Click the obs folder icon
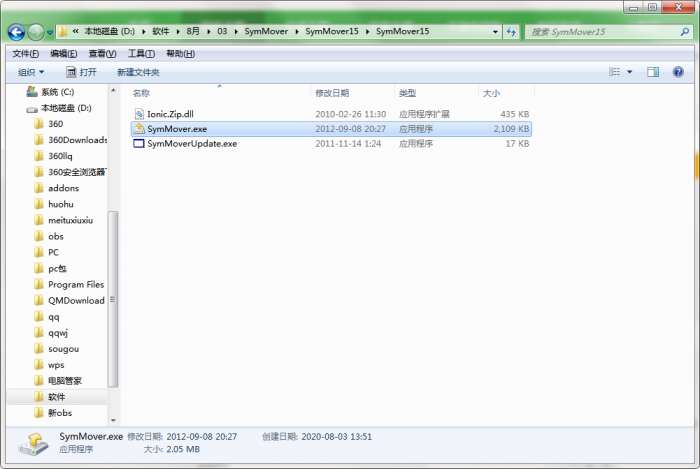Image resolution: width=700 pixels, height=469 pixels. 39,237
